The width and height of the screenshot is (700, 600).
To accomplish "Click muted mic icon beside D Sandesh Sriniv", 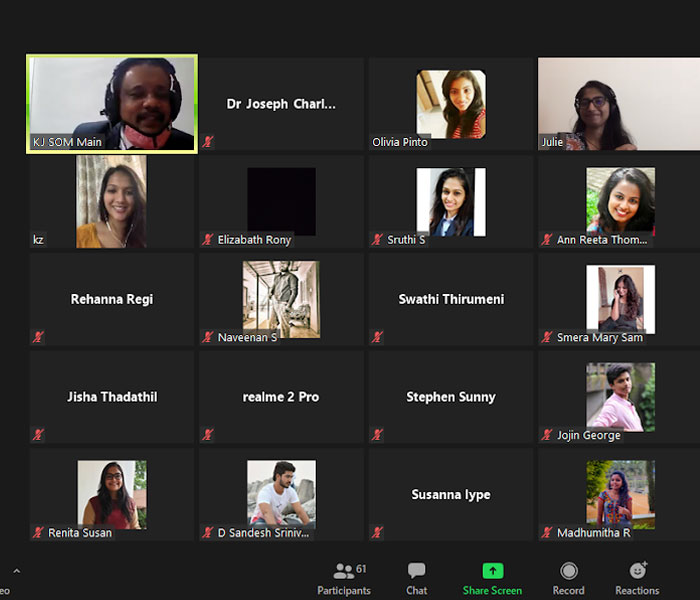I will 208,532.
